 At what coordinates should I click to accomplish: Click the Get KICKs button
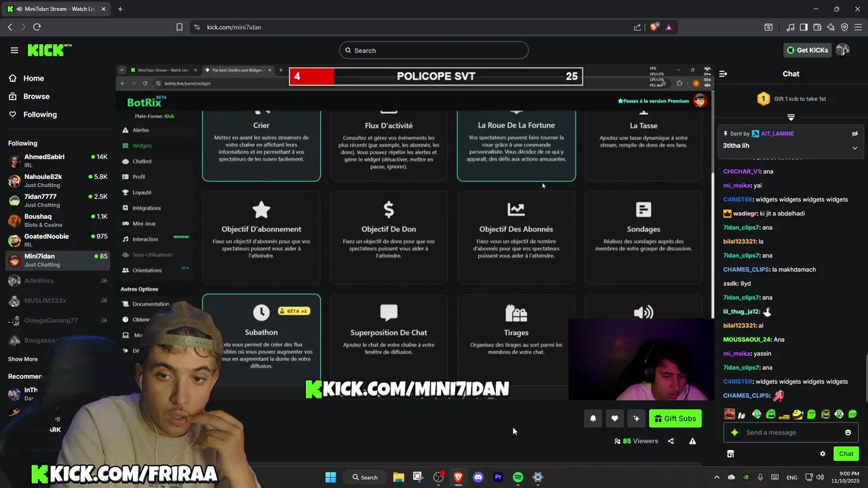[807, 50]
